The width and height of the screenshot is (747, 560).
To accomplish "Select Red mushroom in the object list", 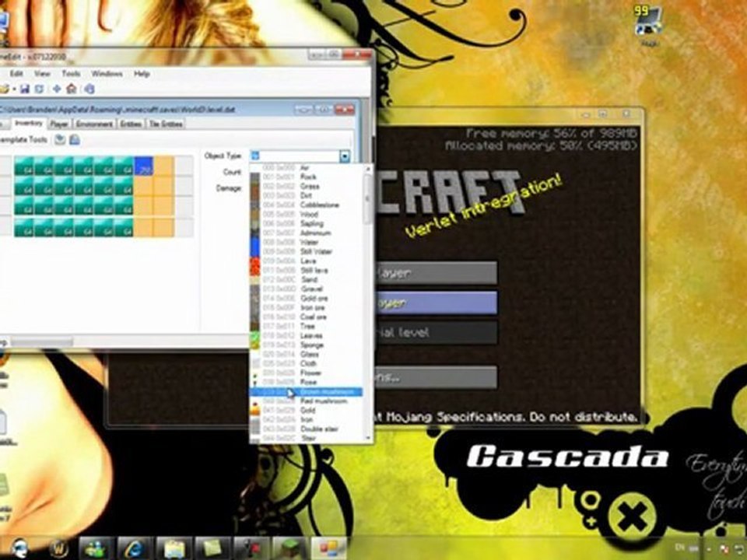I will click(x=307, y=401).
